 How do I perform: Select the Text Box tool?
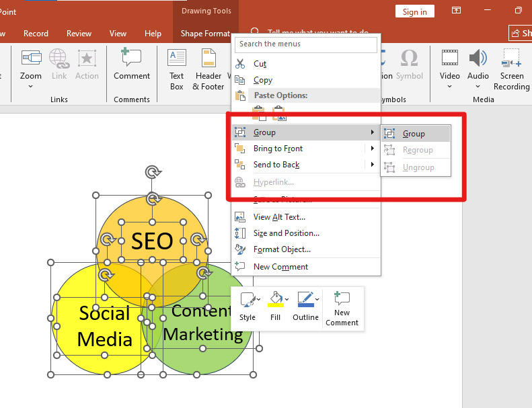pyautogui.click(x=177, y=67)
